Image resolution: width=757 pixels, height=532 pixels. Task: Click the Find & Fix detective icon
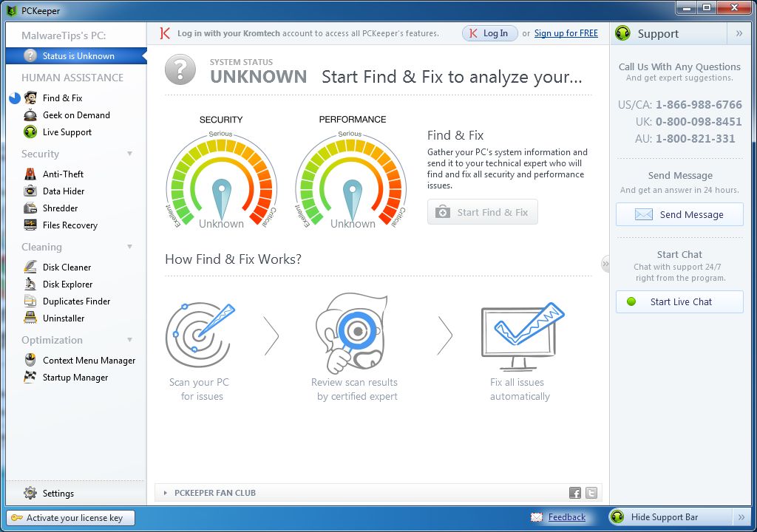pyautogui.click(x=30, y=98)
